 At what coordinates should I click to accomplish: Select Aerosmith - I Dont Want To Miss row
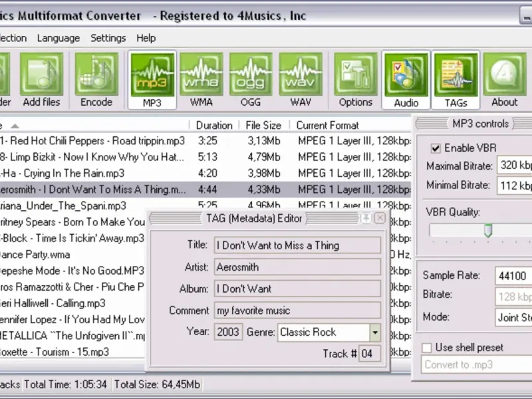205,190
